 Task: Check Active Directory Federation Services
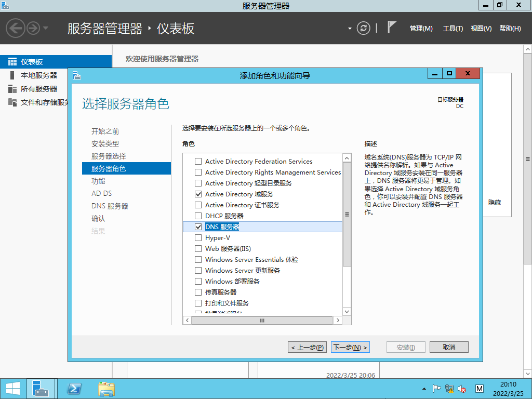[x=198, y=162]
